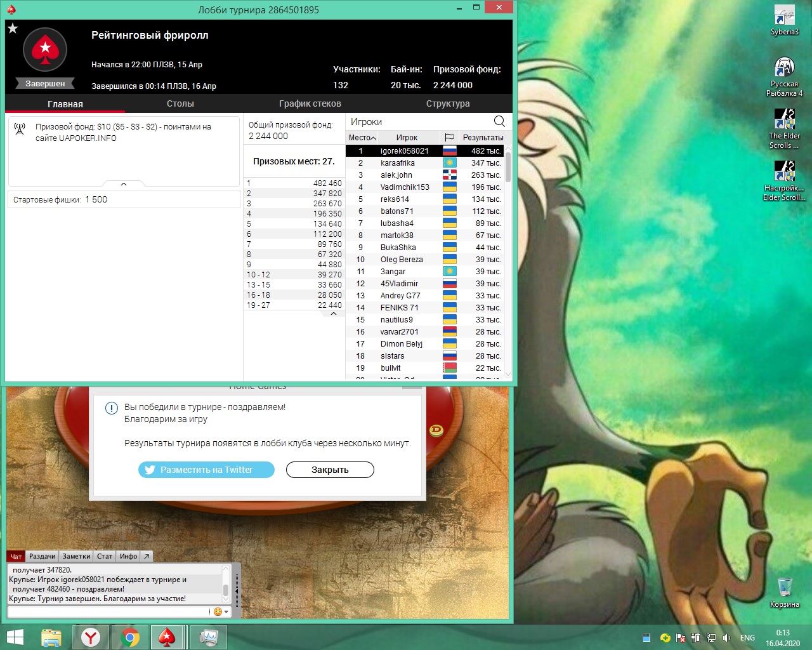Click the Russian flag next to igorek058021
This screenshot has height=650, width=812.
[449, 151]
